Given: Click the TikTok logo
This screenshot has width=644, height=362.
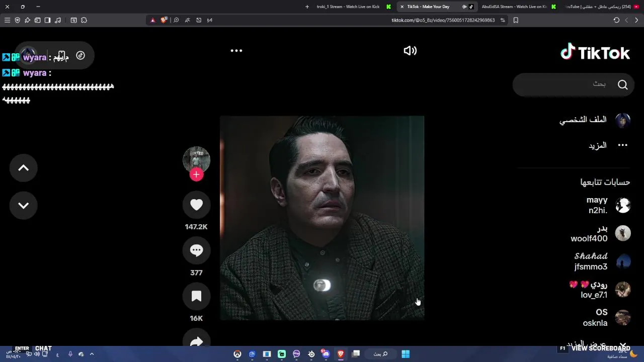Looking at the screenshot, I should click(595, 52).
